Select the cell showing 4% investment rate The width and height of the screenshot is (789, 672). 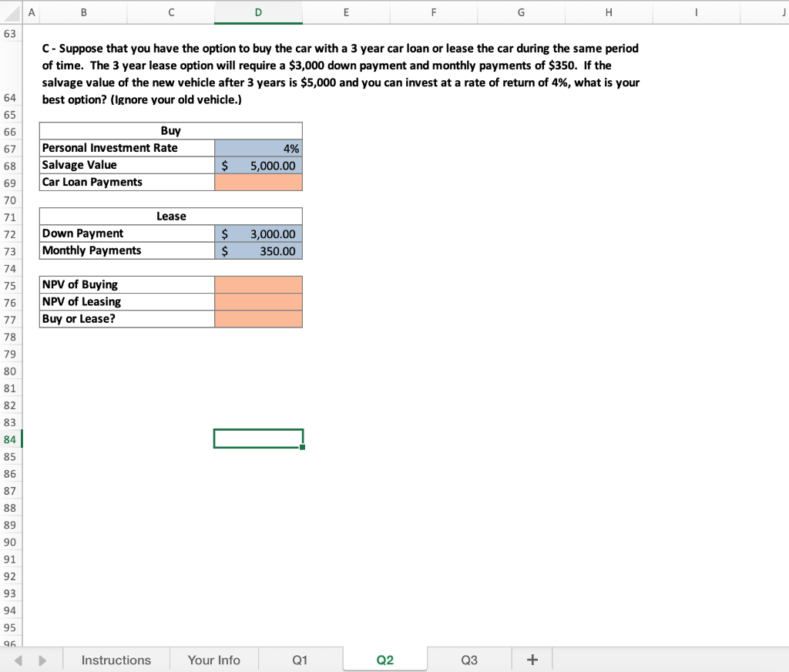pyautogui.click(x=258, y=147)
